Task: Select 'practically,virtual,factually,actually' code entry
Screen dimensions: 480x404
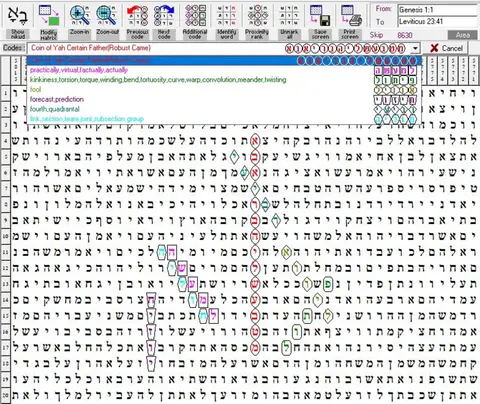Action: pos(224,70)
